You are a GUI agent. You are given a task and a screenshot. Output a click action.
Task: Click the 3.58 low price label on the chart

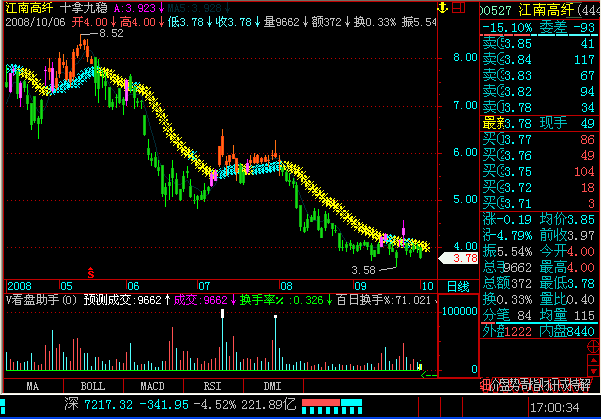pos(363,270)
